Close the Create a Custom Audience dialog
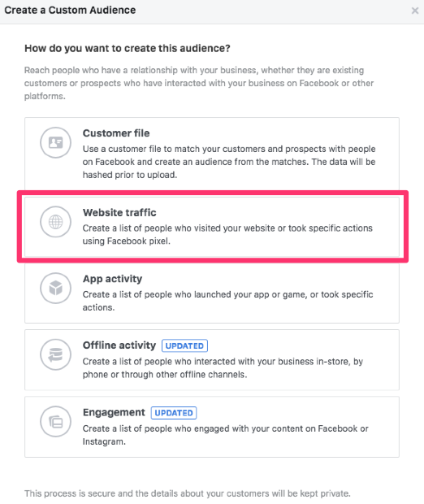Image resolution: width=424 pixels, height=504 pixels. click(x=415, y=11)
